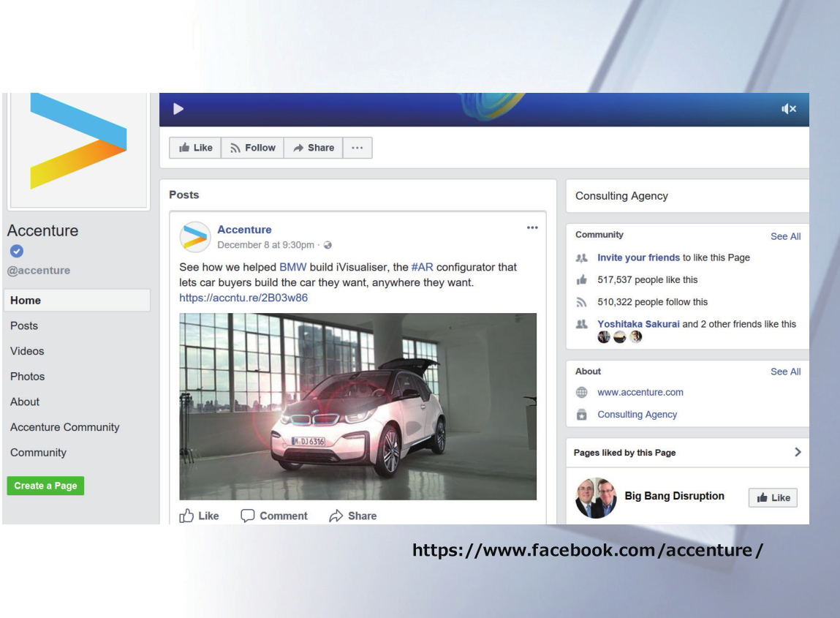Open the Photos tab in sidebar
The height and width of the screenshot is (618, 840).
[x=27, y=377]
